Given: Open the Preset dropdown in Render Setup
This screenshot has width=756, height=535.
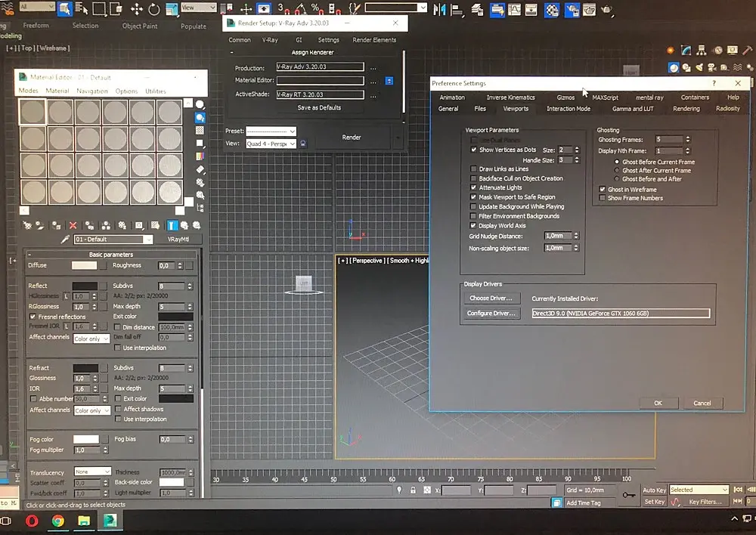Looking at the screenshot, I should click(271, 131).
